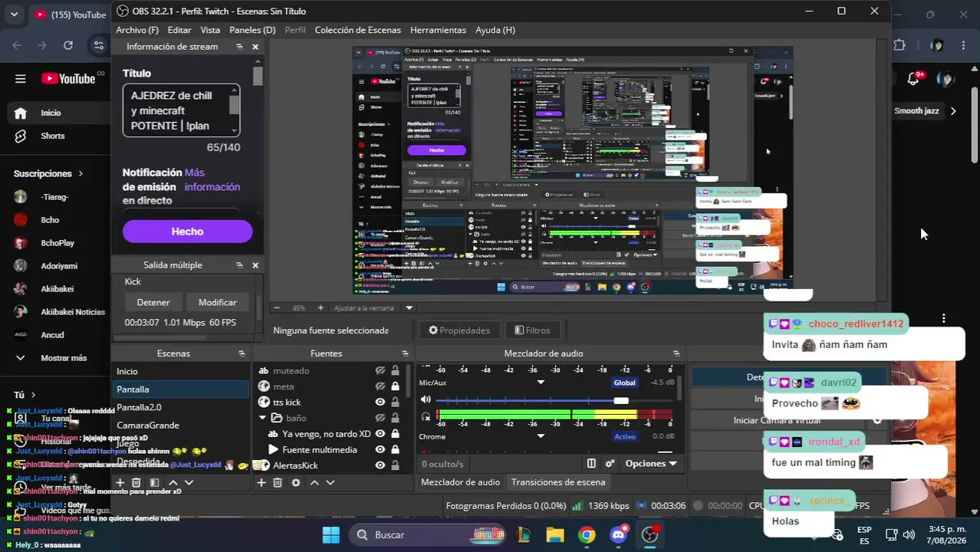
Task: Hide the 'Ya vengo, no tardo XD' source
Action: [x=380, y=434]
